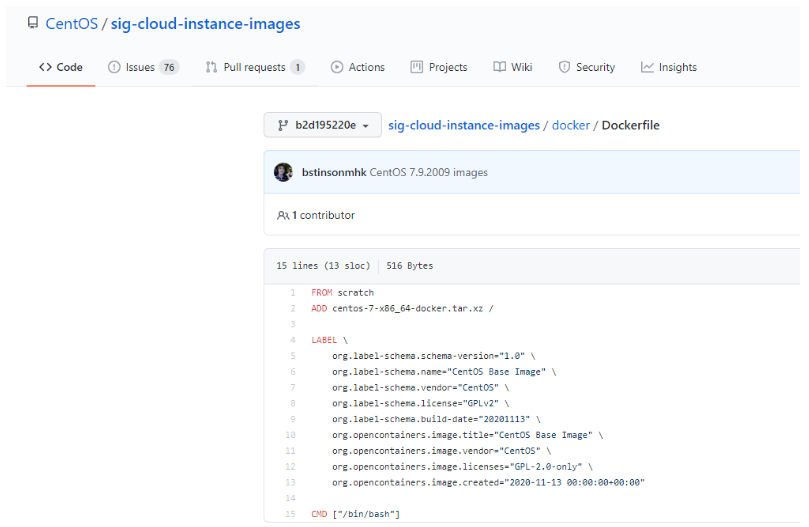Select line number 2 in the gutter
This screenshot has width=809, height=527.
293,309
